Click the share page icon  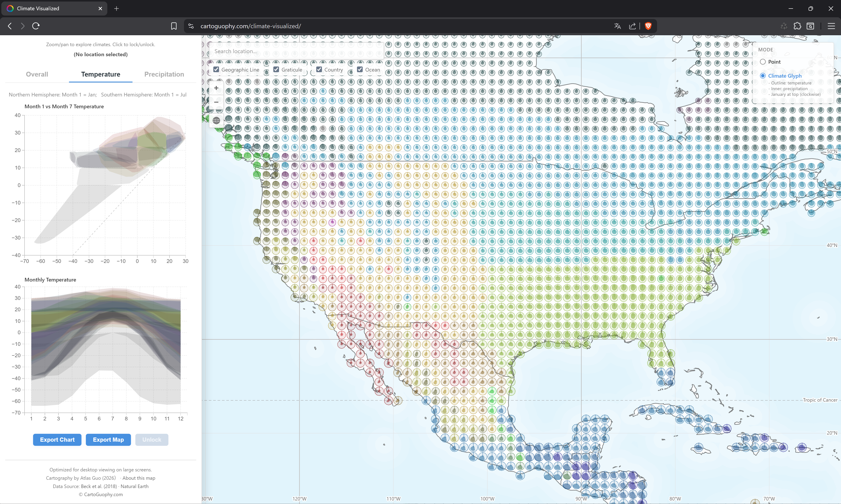tap(632, 26)
